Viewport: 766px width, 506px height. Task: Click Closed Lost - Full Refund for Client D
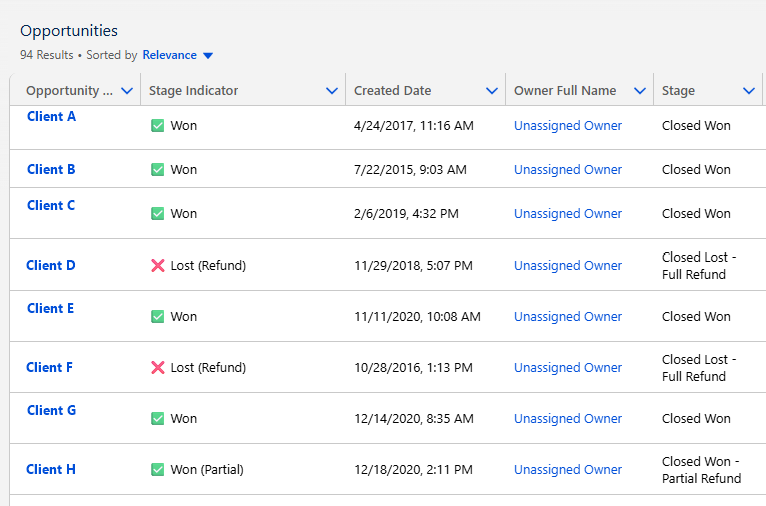[699, 266]
